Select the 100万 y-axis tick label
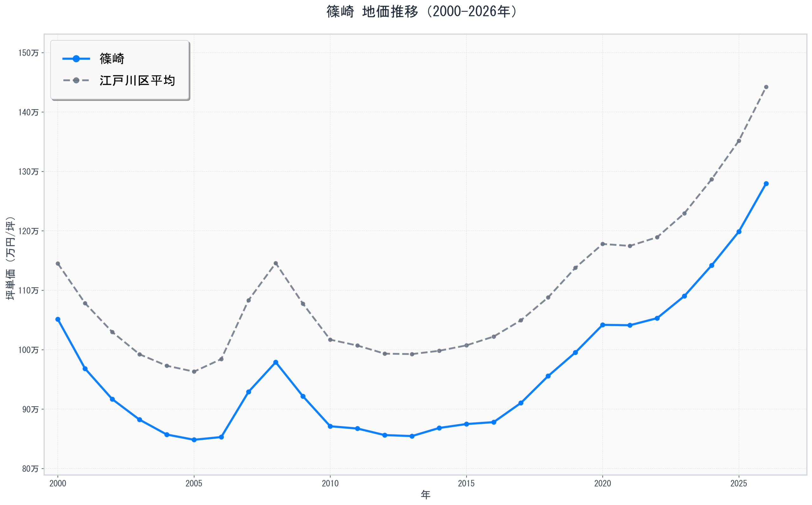Image resolution: width=812 pixels, height=505 pixels. (28, 350)
